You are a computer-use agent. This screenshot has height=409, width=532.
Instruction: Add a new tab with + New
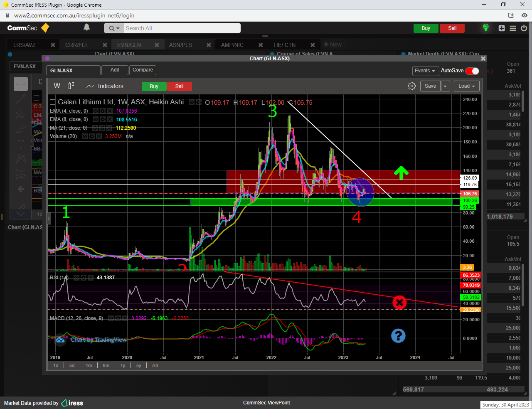(332, 44)
